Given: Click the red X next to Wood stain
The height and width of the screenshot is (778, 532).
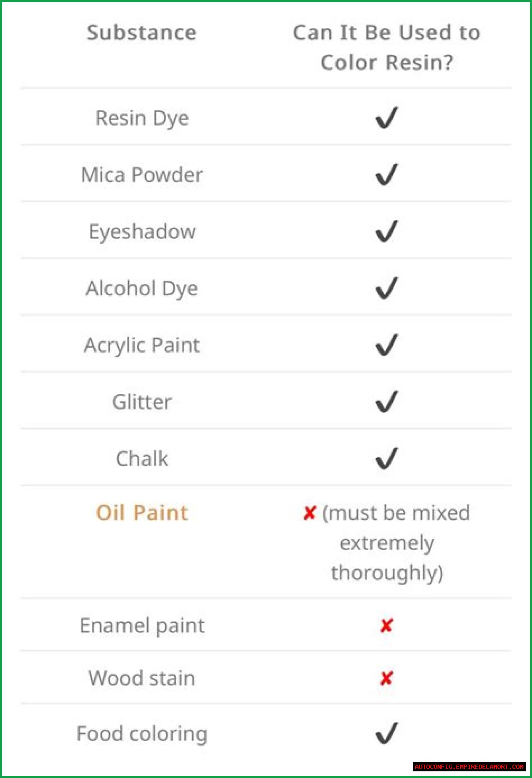Looking at the screenshot, I should coord(386,678).
